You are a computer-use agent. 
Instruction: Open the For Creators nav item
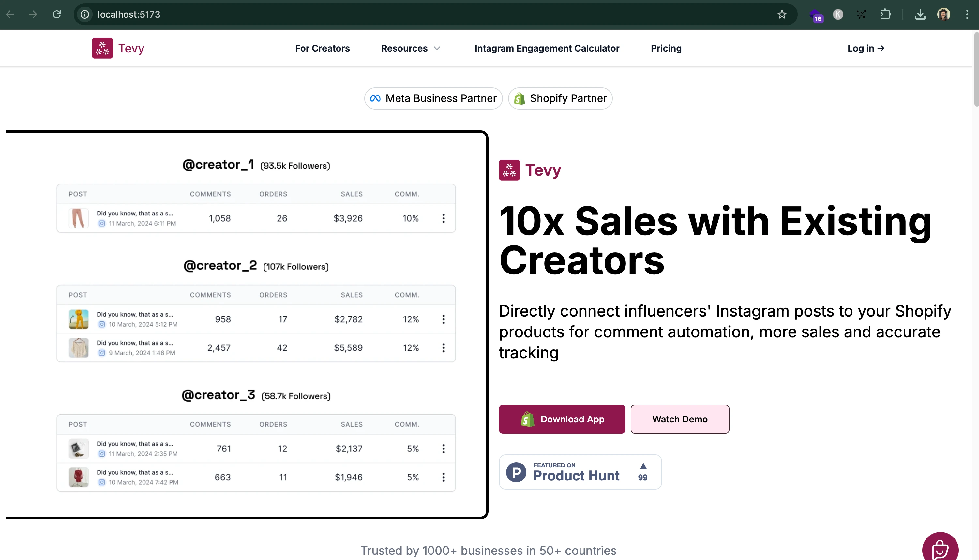[x=322, y=49]
